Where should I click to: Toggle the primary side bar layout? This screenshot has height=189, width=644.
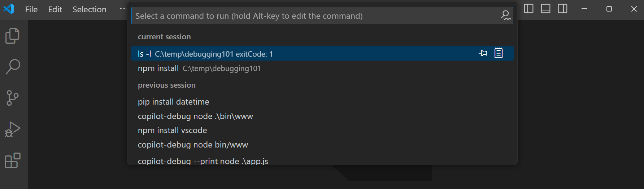tap(528, 9)
